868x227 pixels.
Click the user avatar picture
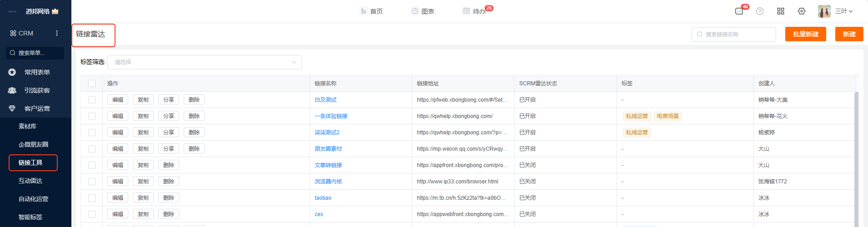(x=824, y=11)
